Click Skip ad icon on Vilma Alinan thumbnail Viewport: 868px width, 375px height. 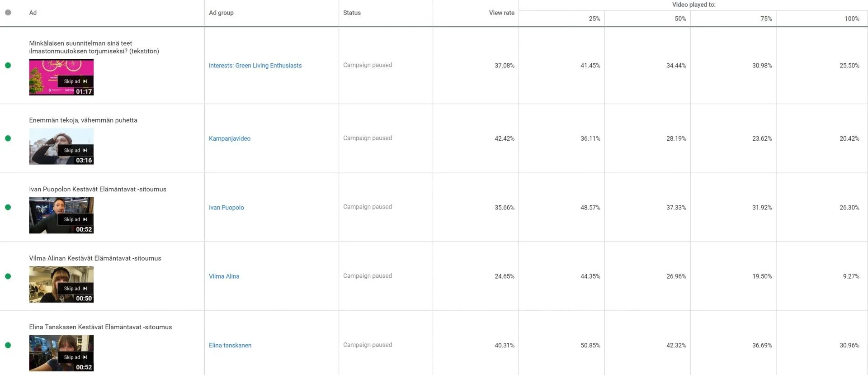coord(85,288)
